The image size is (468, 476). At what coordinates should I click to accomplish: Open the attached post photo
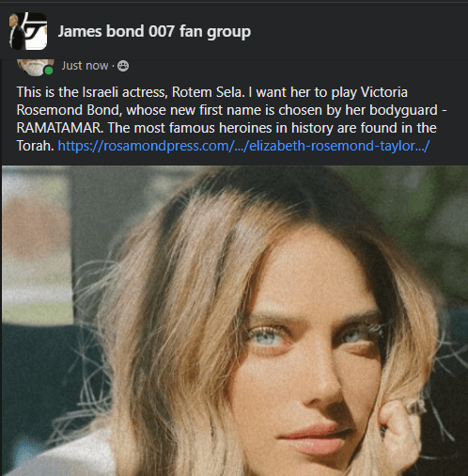pyautogui.click(x=235, y=321)
